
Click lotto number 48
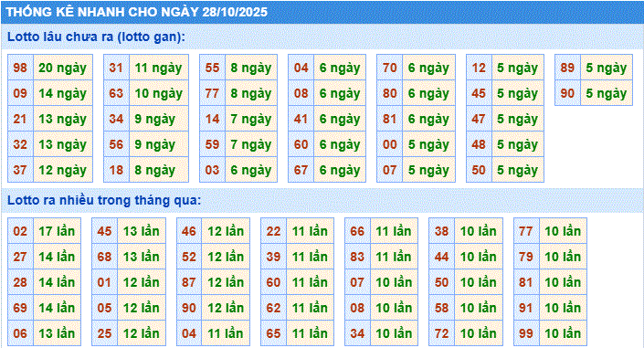[479, 144]
